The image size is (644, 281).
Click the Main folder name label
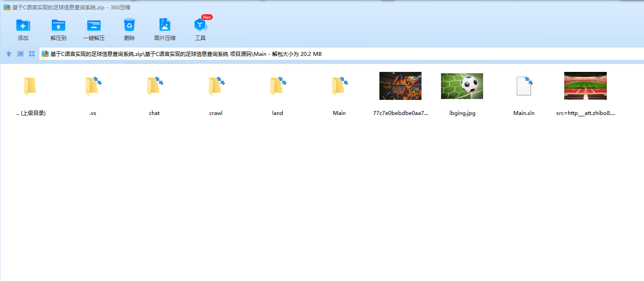[339, 113]
